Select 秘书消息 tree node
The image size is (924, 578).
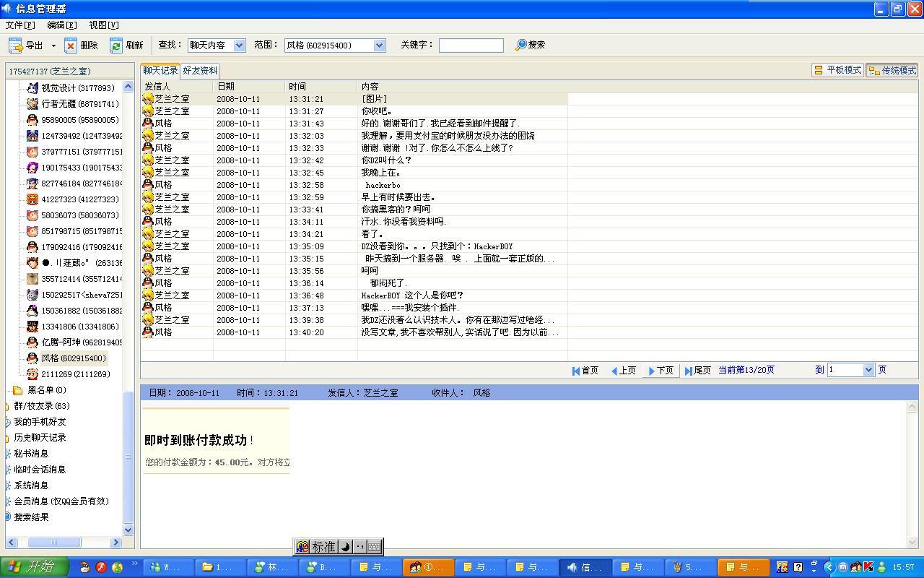point(31,454)
